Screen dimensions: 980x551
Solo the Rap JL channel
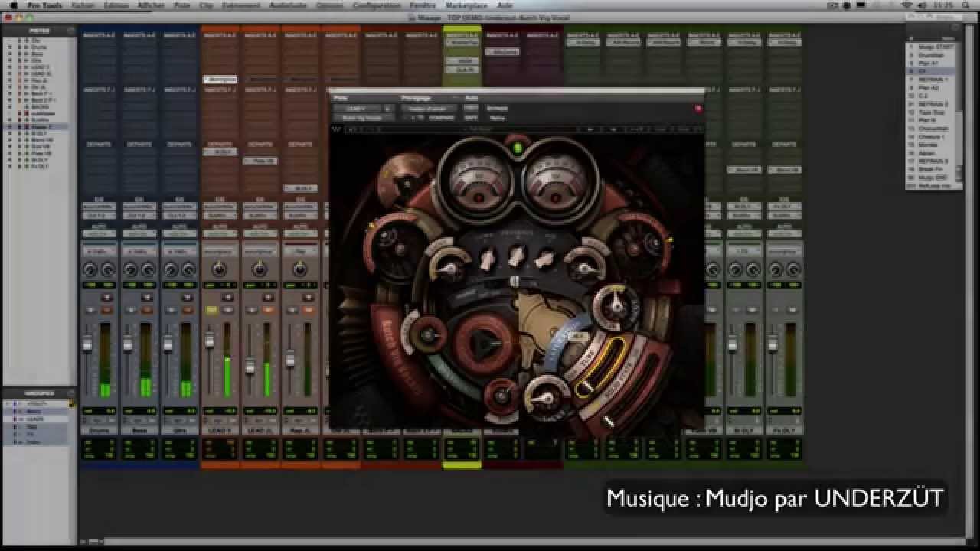(292, 310)
